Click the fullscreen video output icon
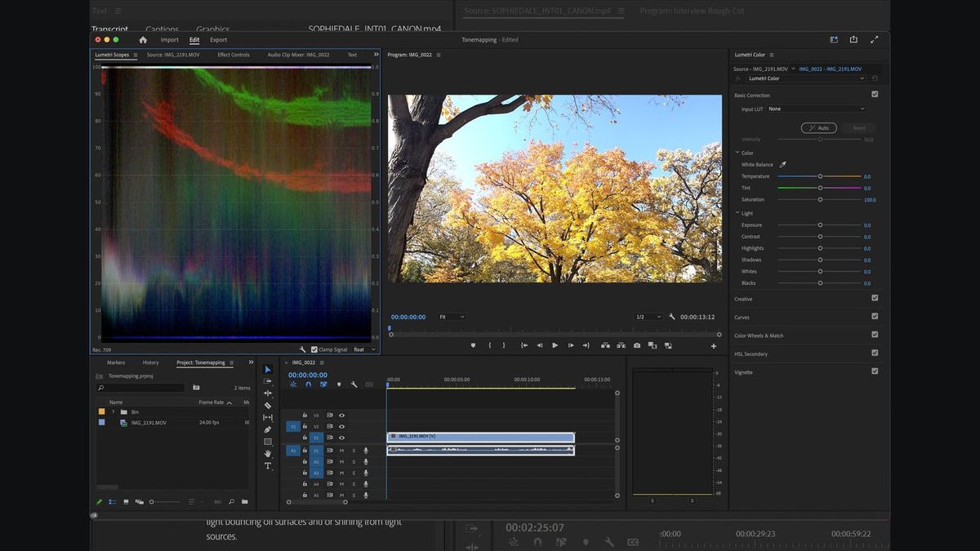This screenshot has width=980, height=551. click(875, 39)
